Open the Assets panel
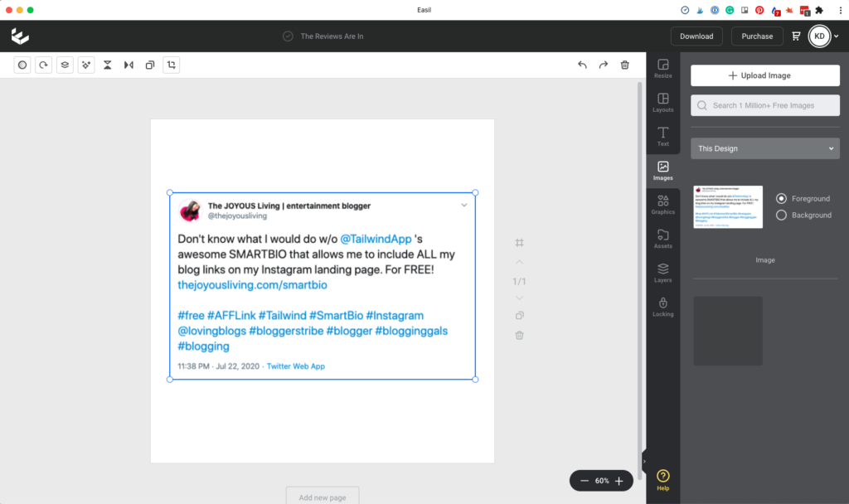The height and width of the screenshot is (504, 849). tap(662, 239)
